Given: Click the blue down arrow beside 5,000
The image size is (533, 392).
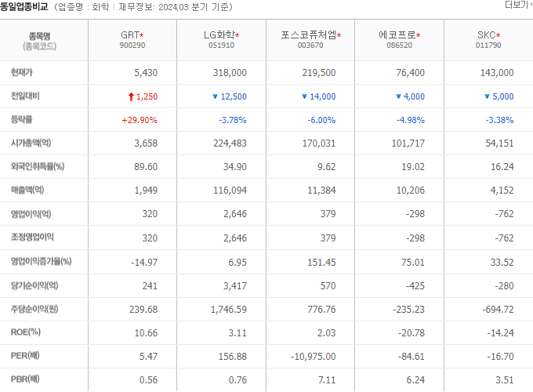Looking at the screenshot, I should 487,96.
